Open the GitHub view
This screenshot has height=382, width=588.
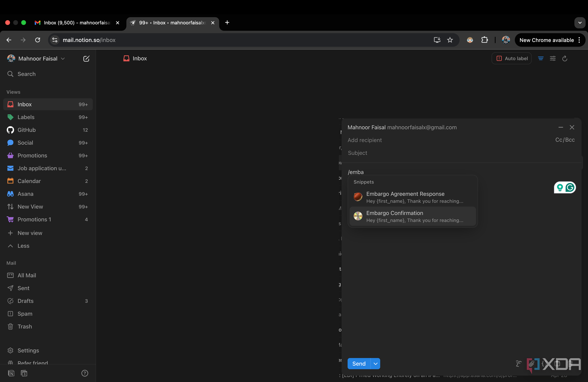click(x=48, y=130)
